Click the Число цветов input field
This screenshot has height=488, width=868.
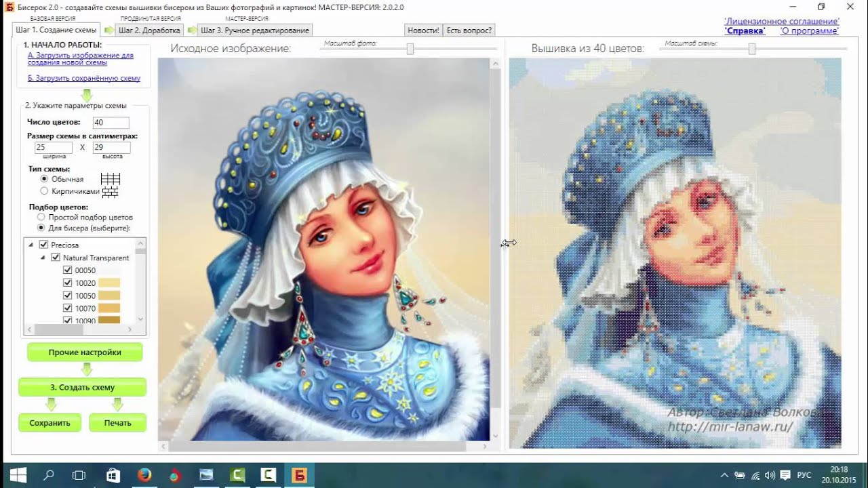click(111, 123)
